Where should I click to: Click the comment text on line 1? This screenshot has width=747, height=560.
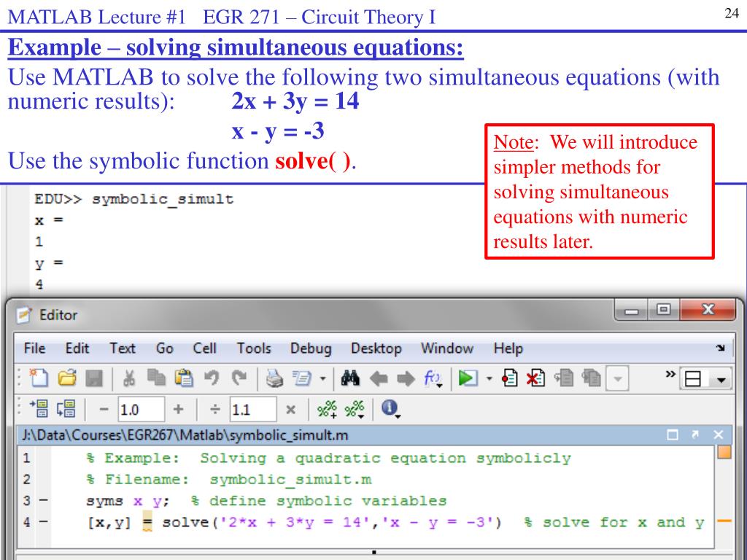(x=328, y=458)
